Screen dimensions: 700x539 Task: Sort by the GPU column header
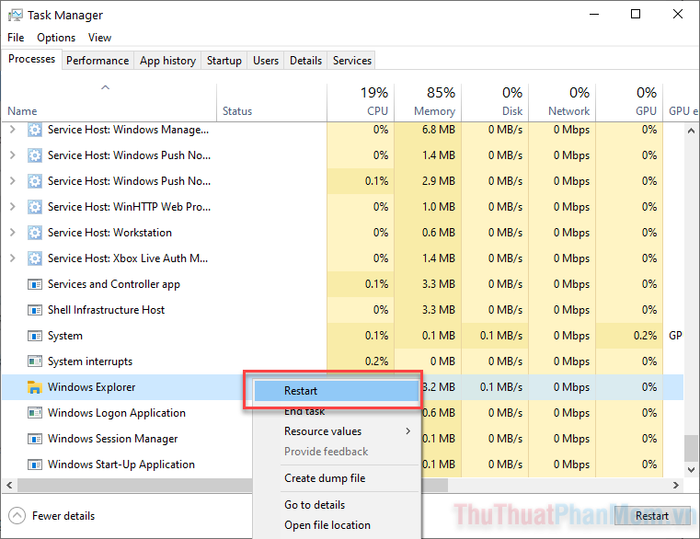click(x=629, y=103)
